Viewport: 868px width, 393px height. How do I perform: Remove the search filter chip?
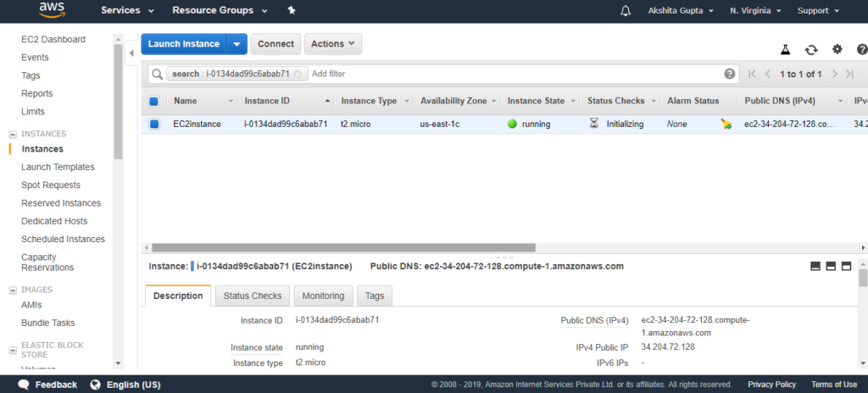coord(298,74)
